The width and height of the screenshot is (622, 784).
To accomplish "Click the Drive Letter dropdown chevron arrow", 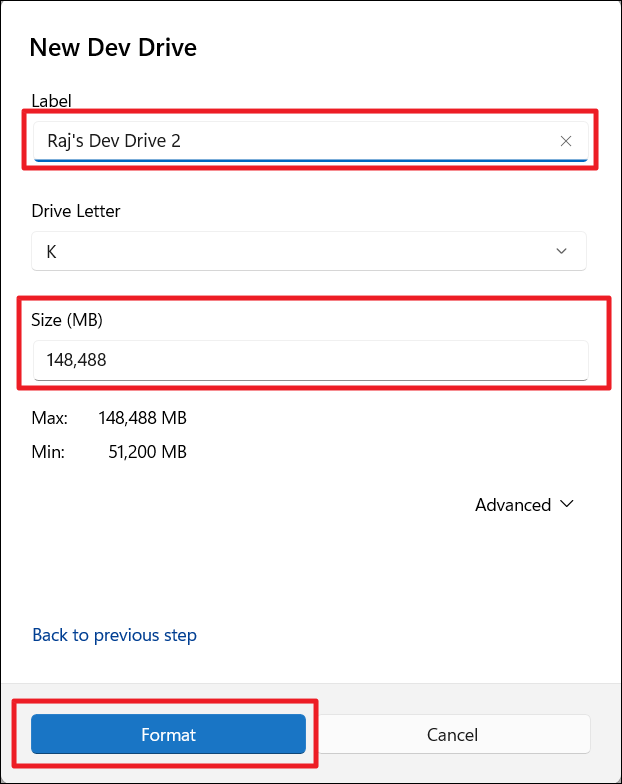I will 561,251.
